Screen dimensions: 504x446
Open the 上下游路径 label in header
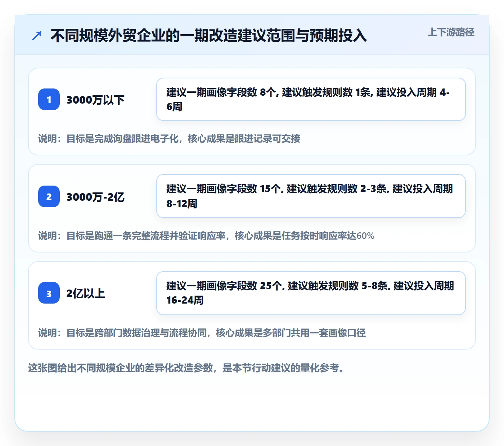point(451,32)
